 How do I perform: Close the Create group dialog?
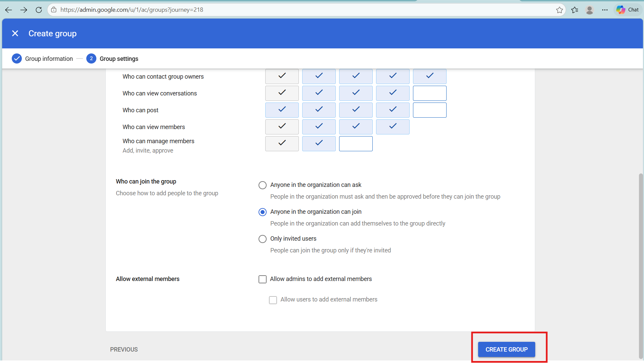[x=15, y=33]
